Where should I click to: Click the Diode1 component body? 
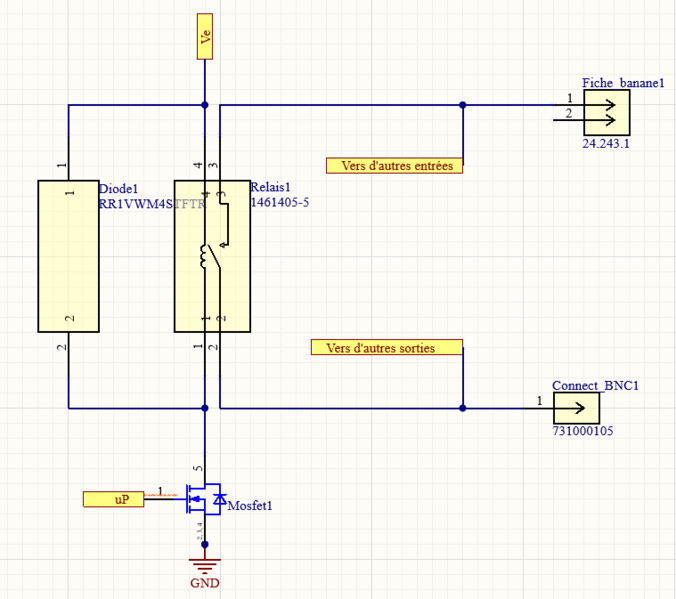[x=68, y=256]
